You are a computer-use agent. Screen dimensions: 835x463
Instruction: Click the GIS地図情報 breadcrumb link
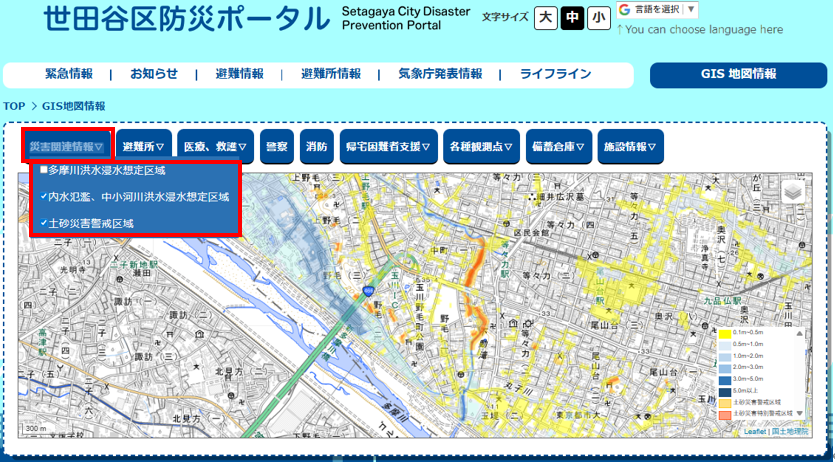click(x=73, y=106)
